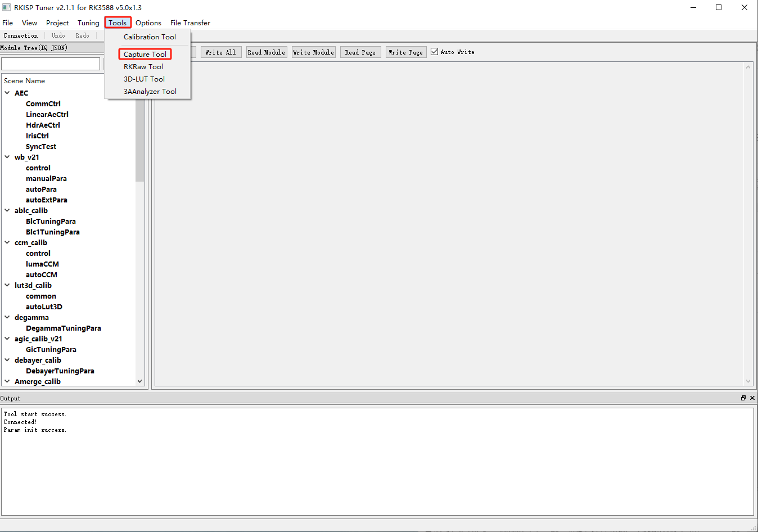Screen dimensions: 758x532
Task: Select the Blc1TuningPara item
Action: pyautogui.click(x=53, y=232)
